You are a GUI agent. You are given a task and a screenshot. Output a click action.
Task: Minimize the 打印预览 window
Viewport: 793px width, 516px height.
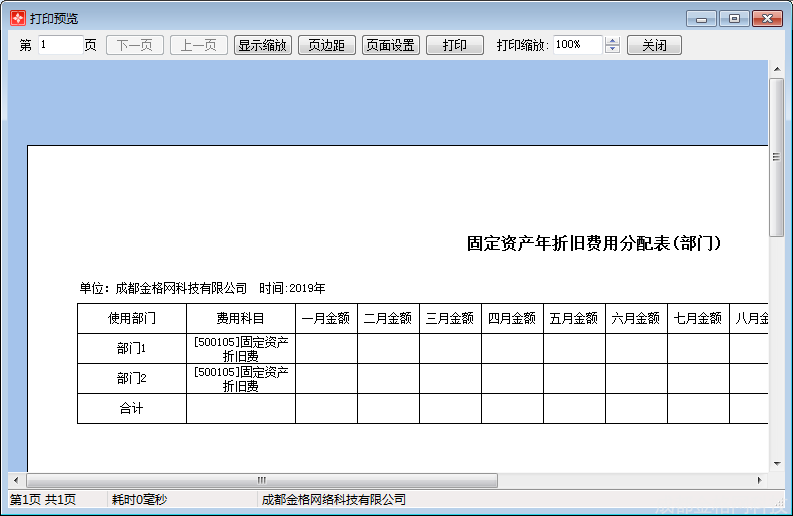tap(701, 18)
